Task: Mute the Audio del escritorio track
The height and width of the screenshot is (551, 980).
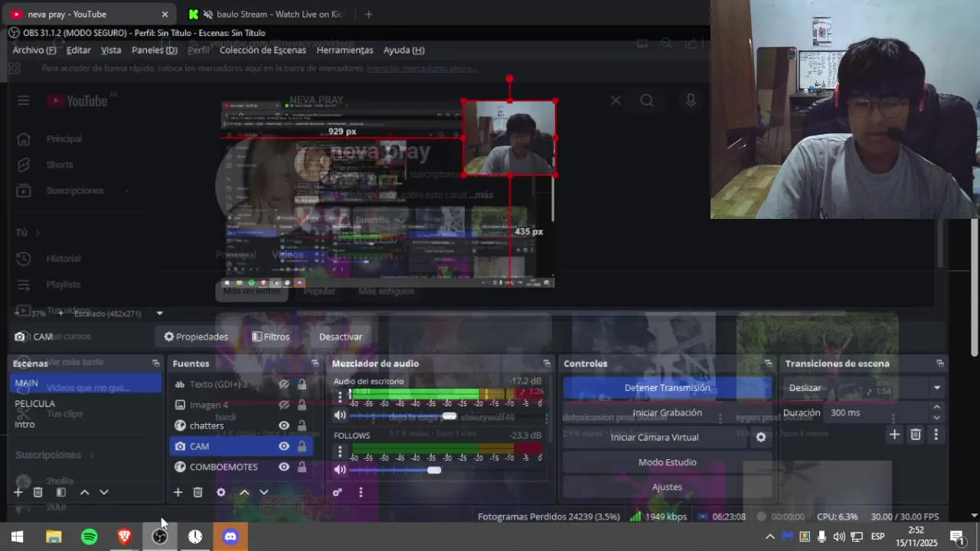Action: click(340, 416)
